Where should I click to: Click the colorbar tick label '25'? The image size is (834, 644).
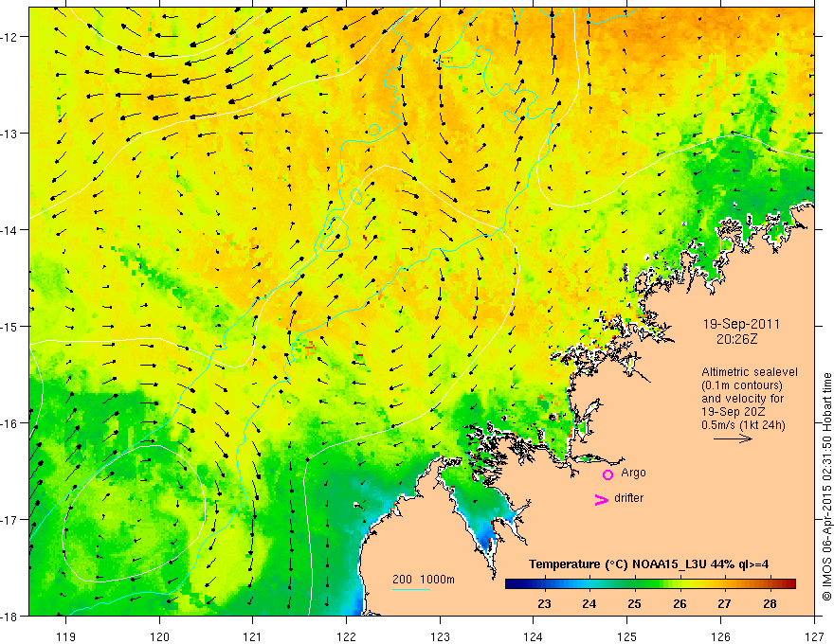634,604
